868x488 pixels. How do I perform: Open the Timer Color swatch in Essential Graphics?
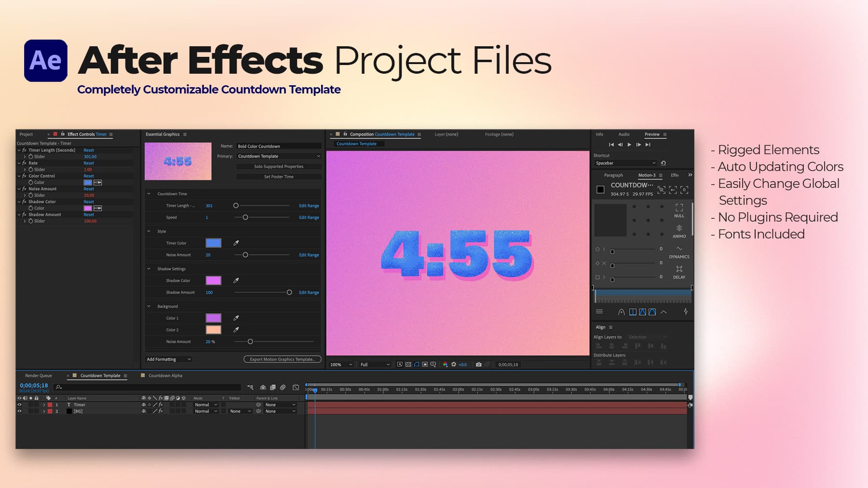213,243
